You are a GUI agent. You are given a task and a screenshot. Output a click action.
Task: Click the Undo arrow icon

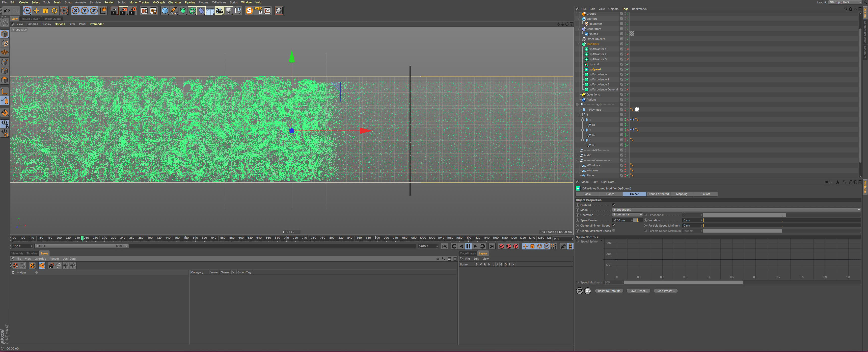pos(6,11)
